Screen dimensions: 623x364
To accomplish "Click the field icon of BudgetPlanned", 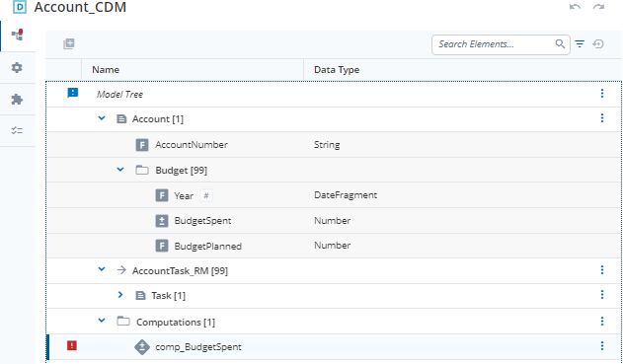I will [161, 246].
